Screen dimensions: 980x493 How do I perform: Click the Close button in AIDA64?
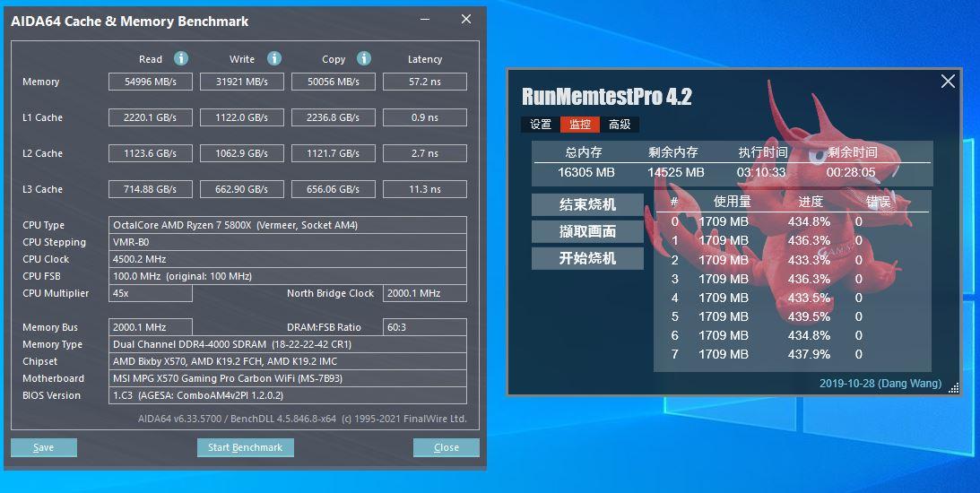click(x=447, y=447)
